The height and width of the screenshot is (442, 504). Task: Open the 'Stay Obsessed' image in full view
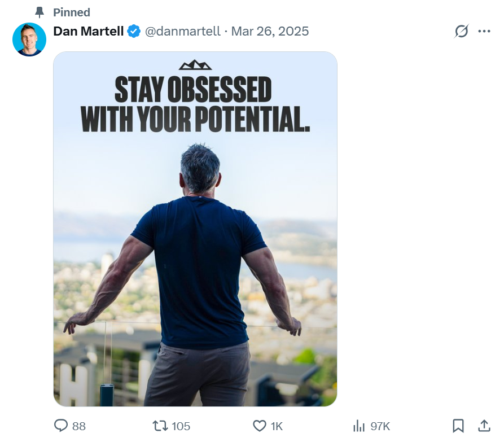pos(195,226)
